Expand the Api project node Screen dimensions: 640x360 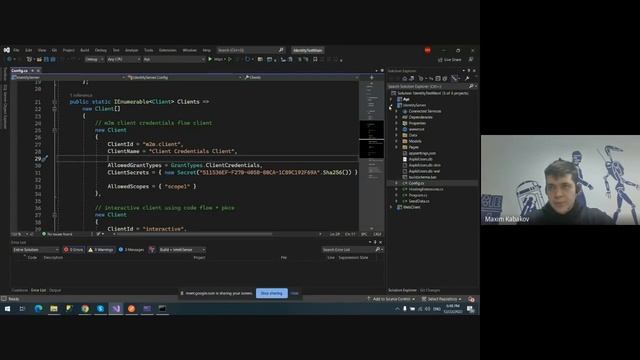(391, 99)
